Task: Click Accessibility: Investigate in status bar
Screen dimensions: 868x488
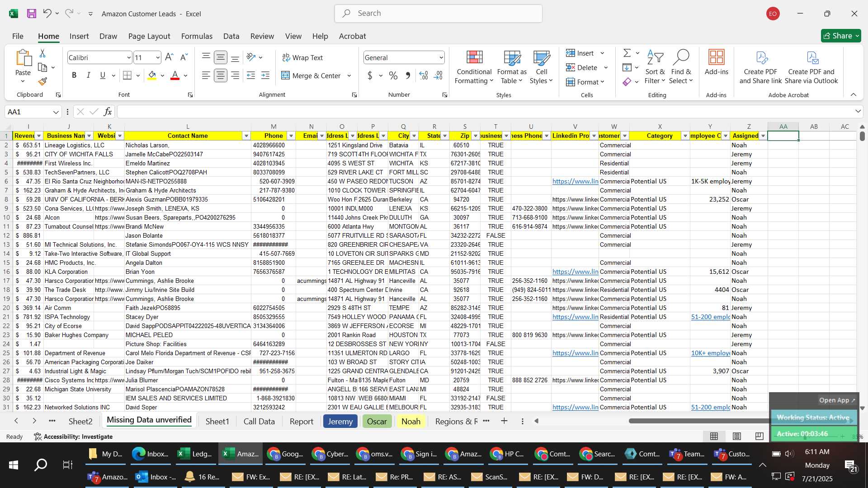Action: tap(73, 436)
